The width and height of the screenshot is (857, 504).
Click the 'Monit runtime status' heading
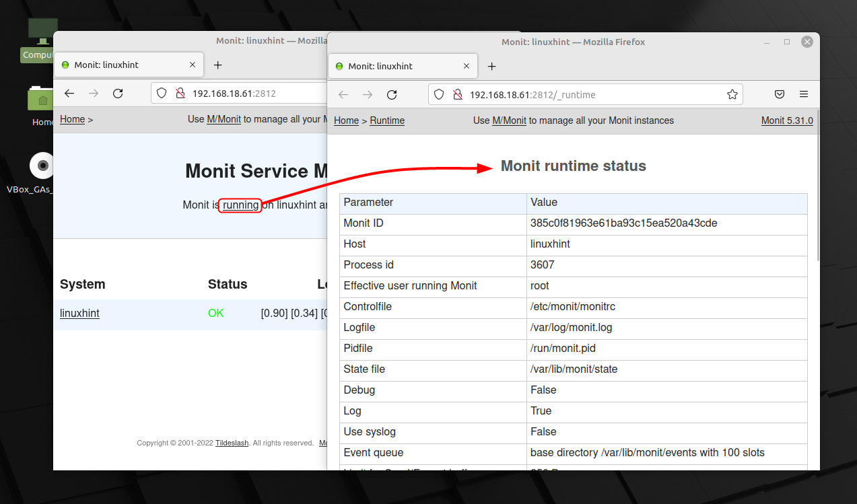[x=574, y=166]
